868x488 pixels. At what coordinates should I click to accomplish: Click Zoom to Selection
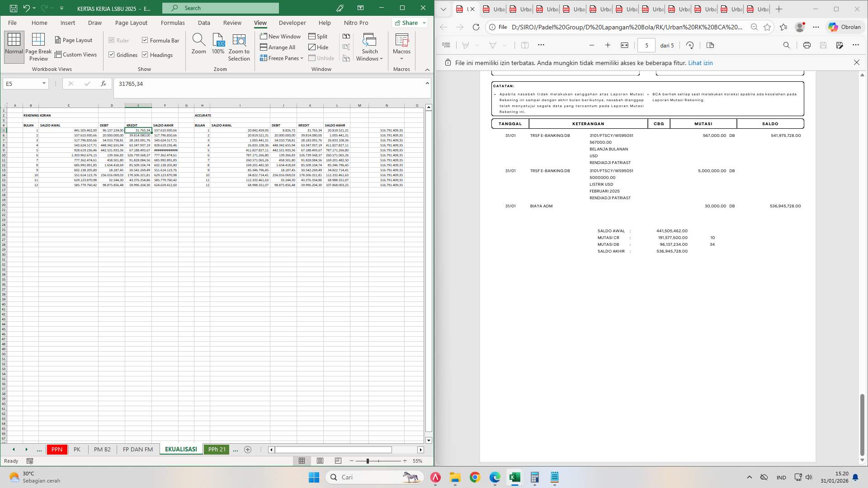click(x=239, y=47)
